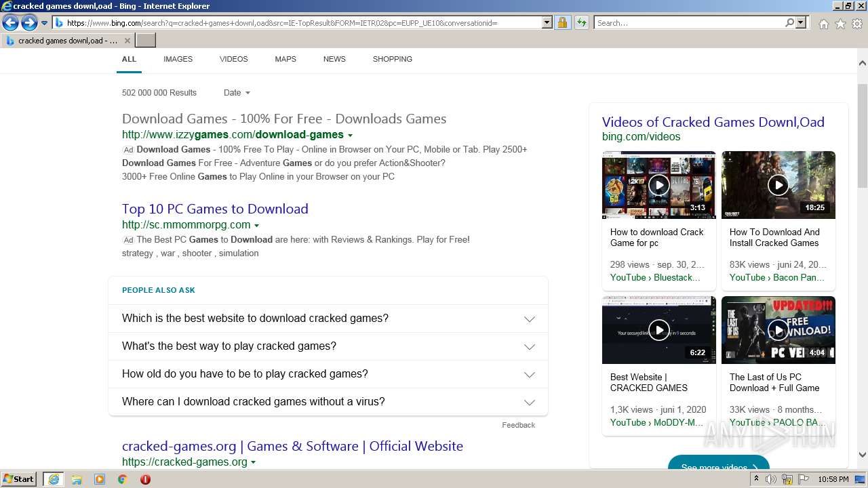
Task: Switch to the MAPS tab
Action: [x=285, y=59]
